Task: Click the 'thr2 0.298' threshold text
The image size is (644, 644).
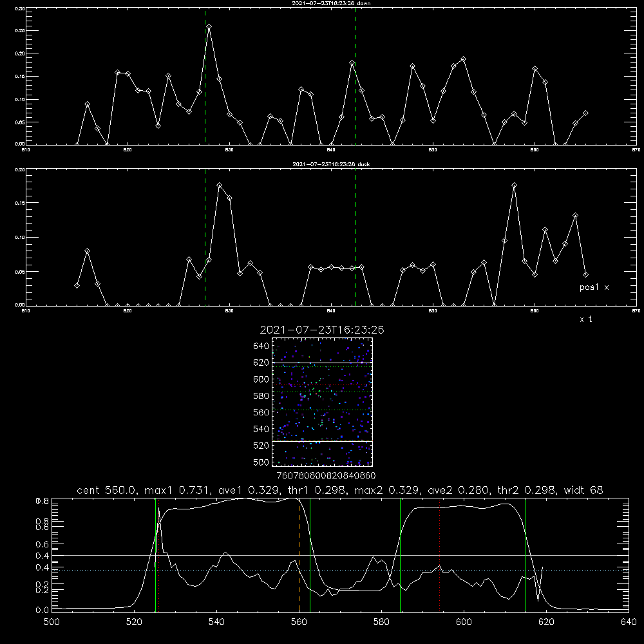Action: [526, 490]
